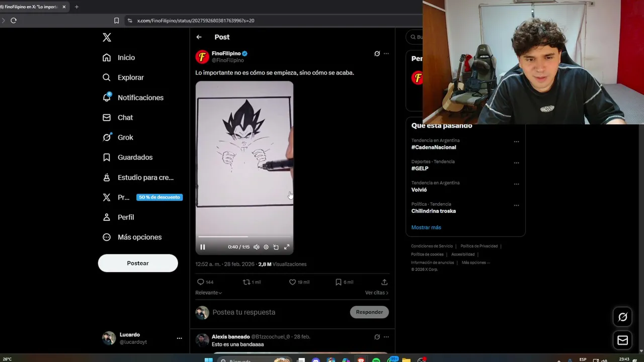644x362 pixels.
Task: Open Chat from sidebar
Action: 118,117
